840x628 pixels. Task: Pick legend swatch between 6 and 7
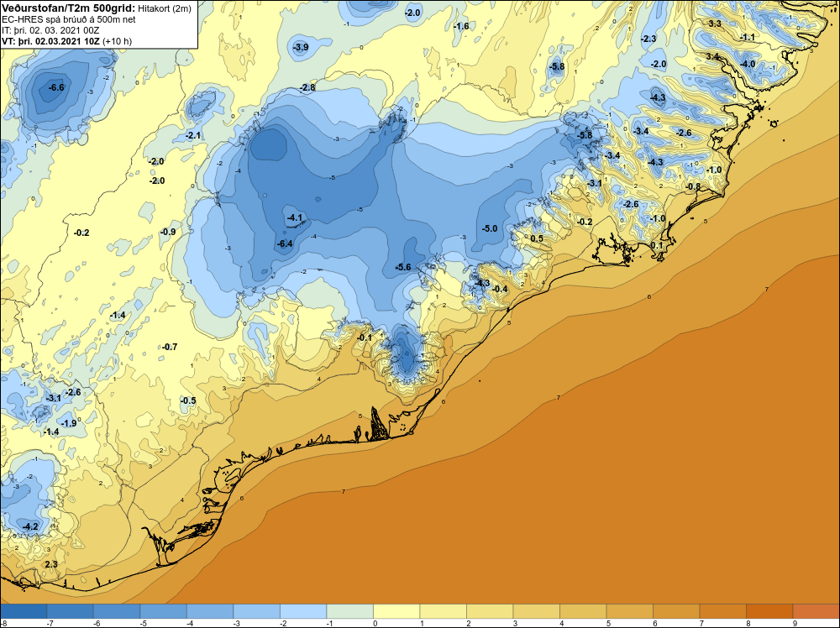tap(676, 611)
